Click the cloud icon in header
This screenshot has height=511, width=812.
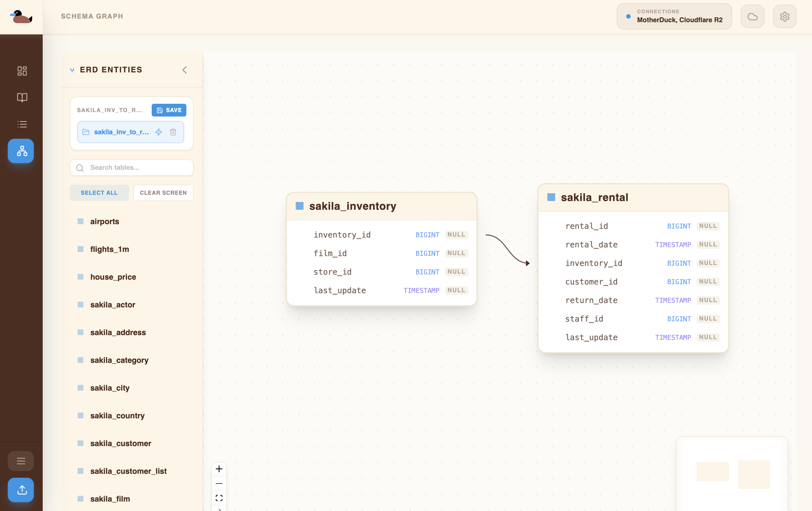point(752,17)
